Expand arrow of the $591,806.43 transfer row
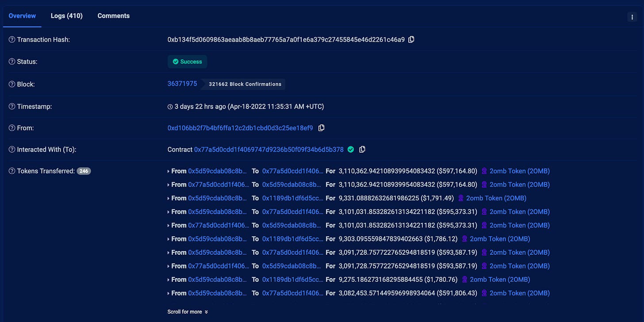The image size is (644, 322). (169, 294)
